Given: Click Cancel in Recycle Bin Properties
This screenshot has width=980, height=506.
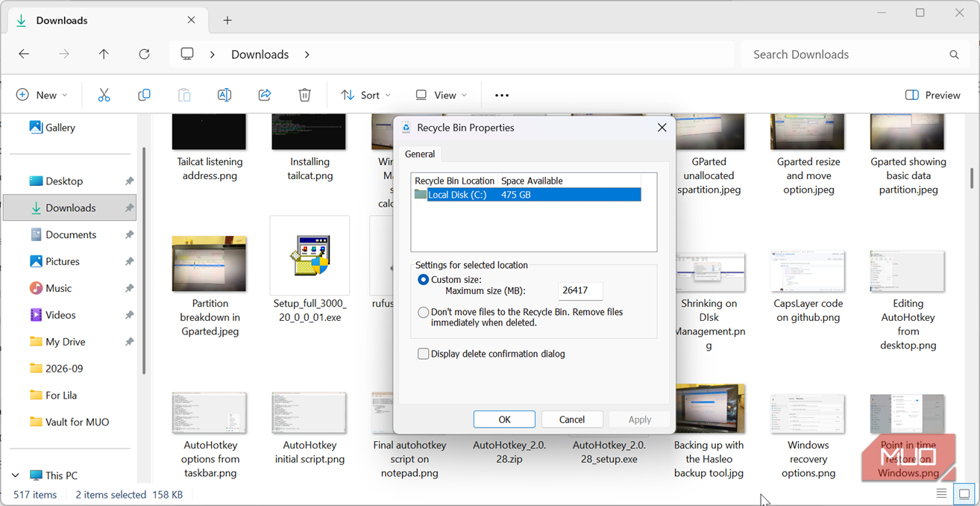Looking at the screenshot, I should (x=572, y=419).
